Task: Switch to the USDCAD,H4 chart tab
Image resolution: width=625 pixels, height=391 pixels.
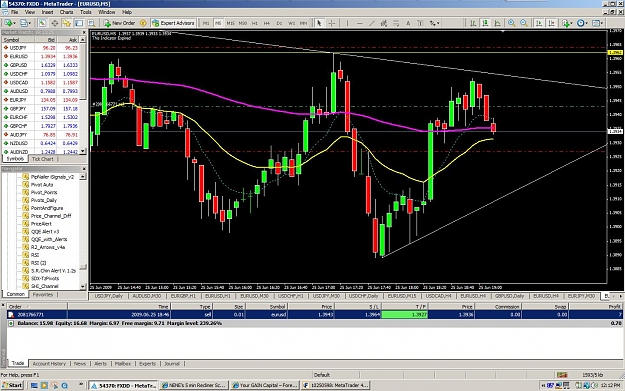Action: (x=438, y=296)
